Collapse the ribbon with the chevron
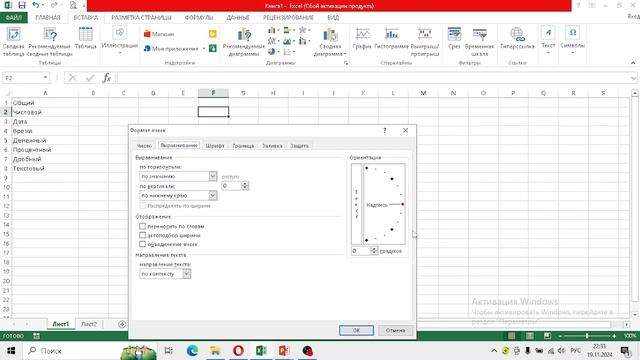The height and width of the screenshot is (360, 640). coord(633,63)
